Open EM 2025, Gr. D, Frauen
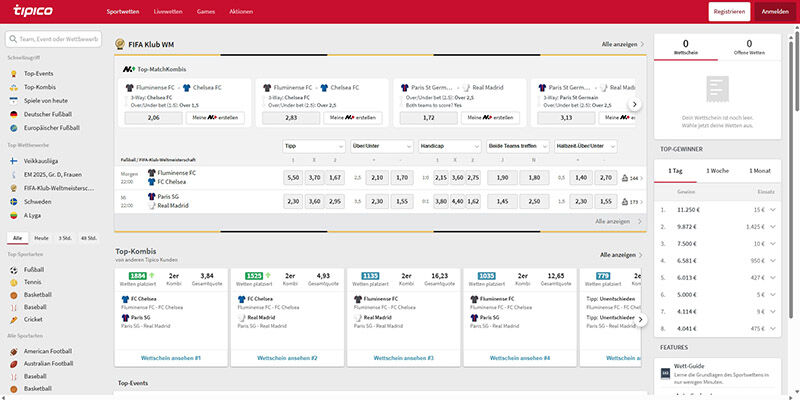This screenshot has width=800, height=400. [53, 174]
